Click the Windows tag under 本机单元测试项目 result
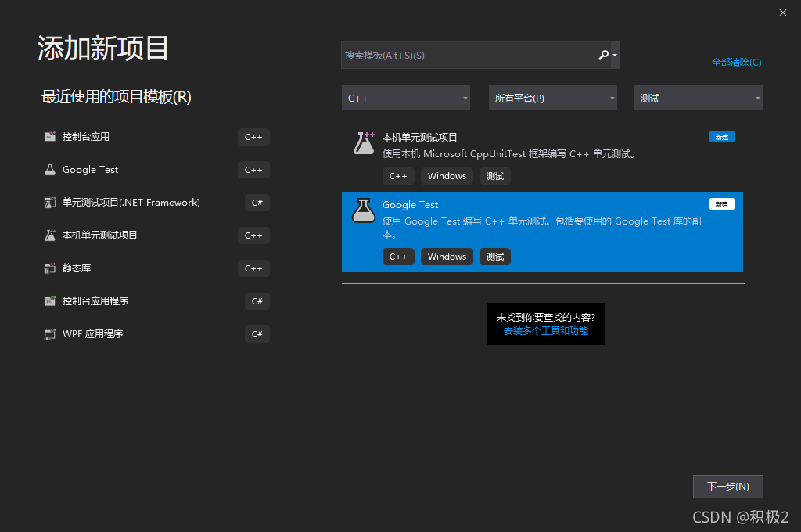The height and width of the screenshot is (532, 801). [447, 176]
